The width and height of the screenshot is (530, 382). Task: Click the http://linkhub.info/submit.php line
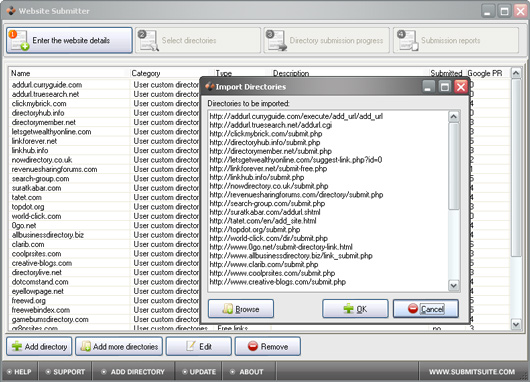point(257,177)
